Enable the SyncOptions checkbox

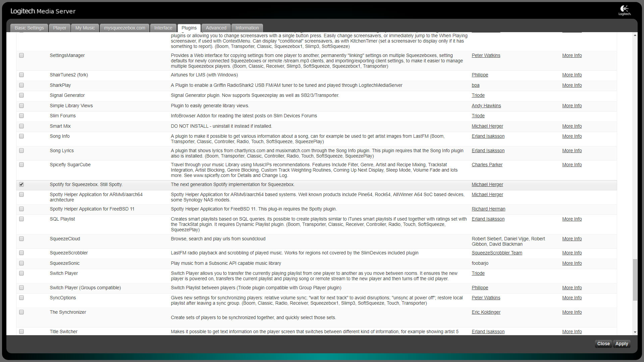click(x=21, y=298)
